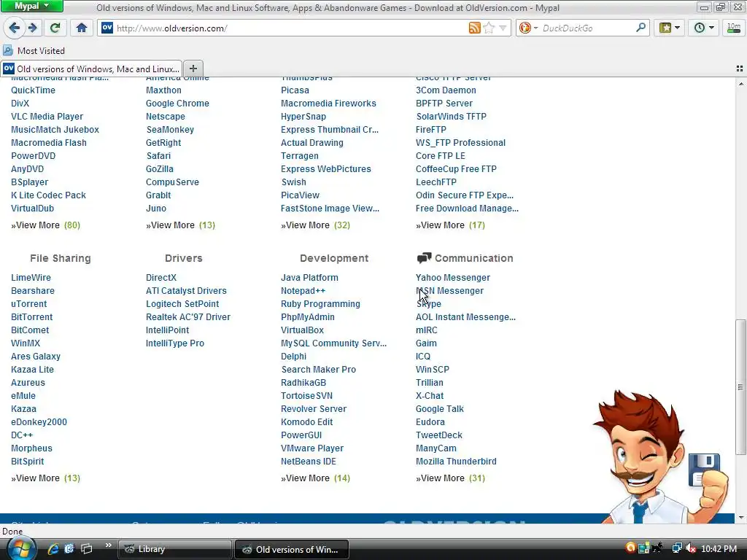Launch Internet Explorer from quick launch
Screen dimensions: 747x560
coord(53,548)
